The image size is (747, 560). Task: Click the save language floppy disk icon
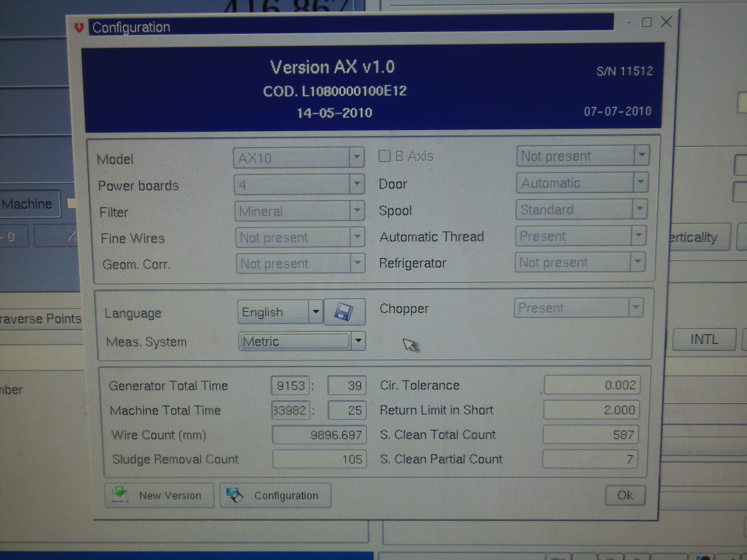tap(344, 312)
